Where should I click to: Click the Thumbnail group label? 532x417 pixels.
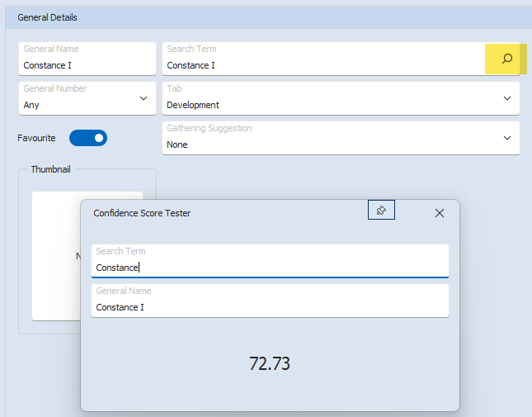50,169
